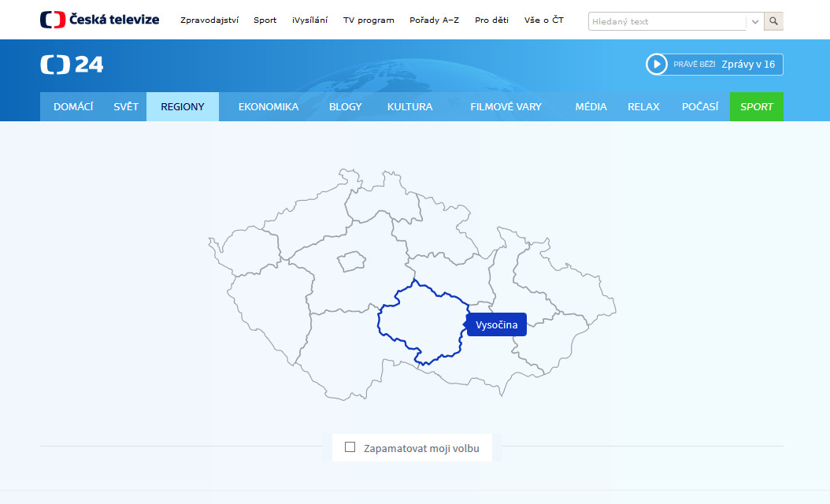Select the green SPORT tab
This screenshot has width=830, height=504.
pyautogui.click(x=756, y=106)
